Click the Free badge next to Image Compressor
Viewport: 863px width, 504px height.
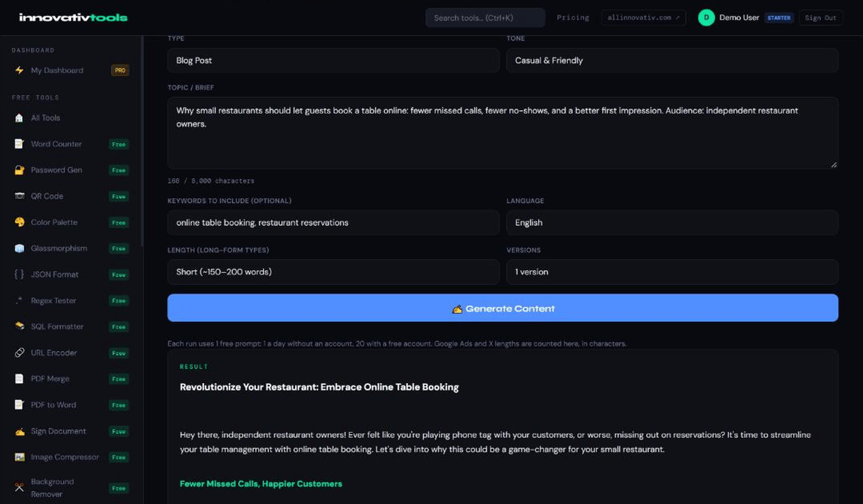click(x=119, y=457)
